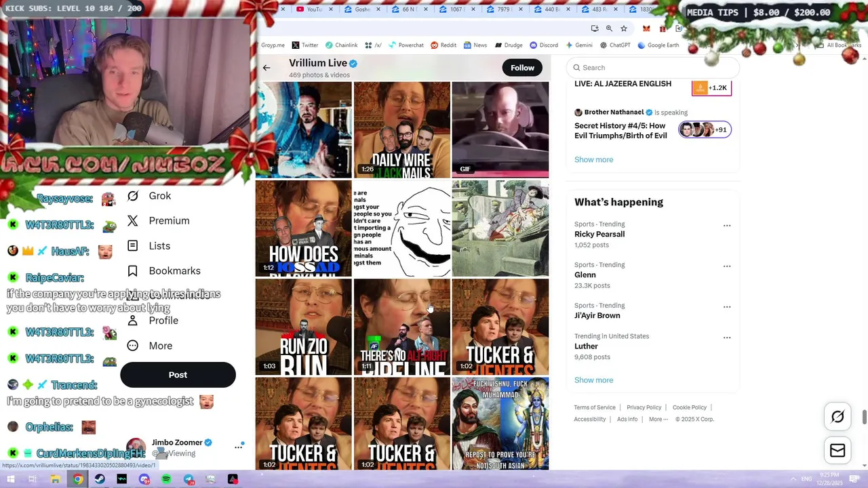
Task: Open the floating Grok button
Action: tap(837, 417)
